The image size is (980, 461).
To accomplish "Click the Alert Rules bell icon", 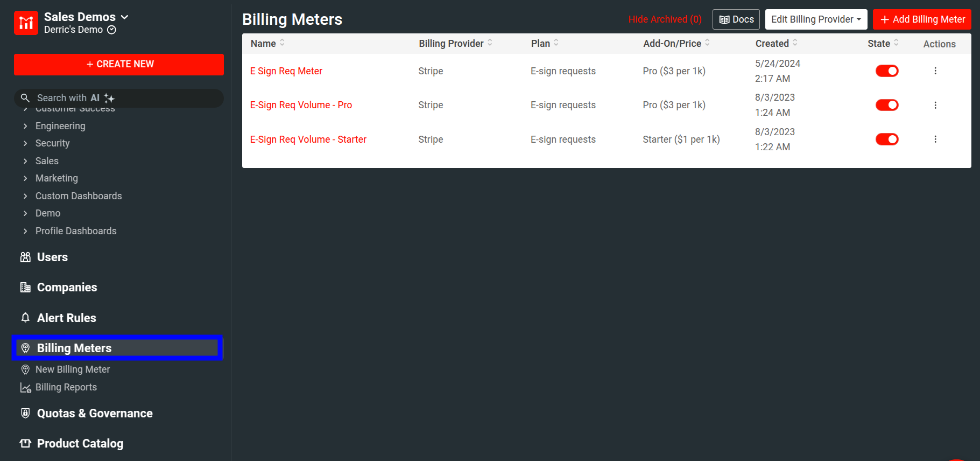I will pos(25,318).
